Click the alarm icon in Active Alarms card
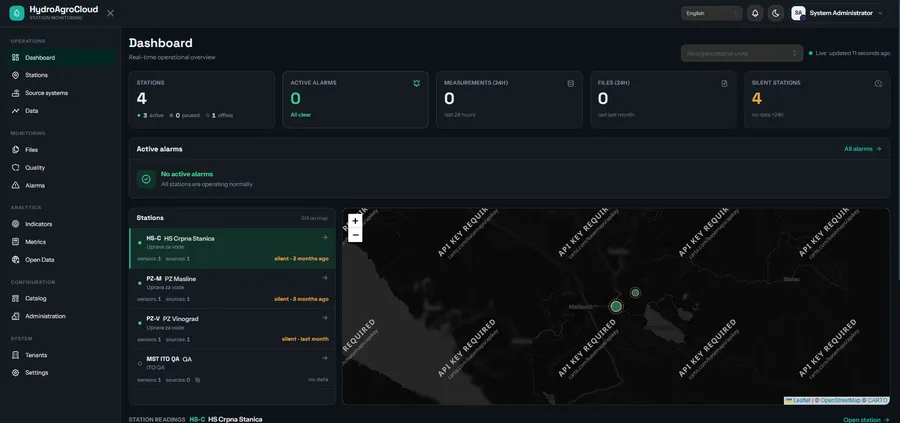Image resolution: width=900 pixels, height=423 pixels. point(417,83)
